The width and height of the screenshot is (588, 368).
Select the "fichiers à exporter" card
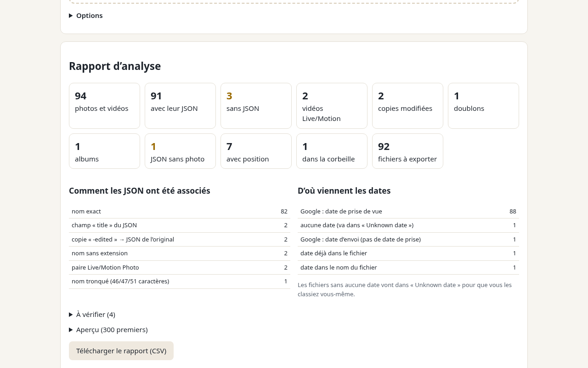[x=407, y=151]
